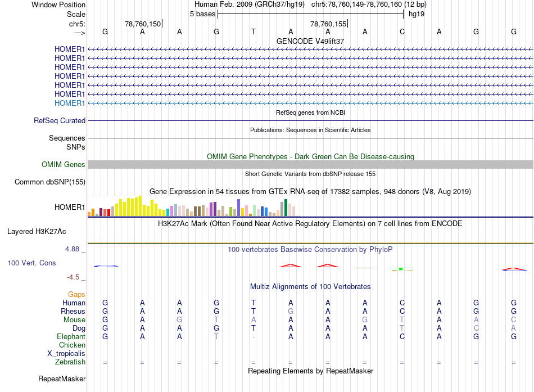The height and width of the screenshot is (392, 534).
Task: Click the 78,760,155 coordinate marker
Action: pos(328,24)
